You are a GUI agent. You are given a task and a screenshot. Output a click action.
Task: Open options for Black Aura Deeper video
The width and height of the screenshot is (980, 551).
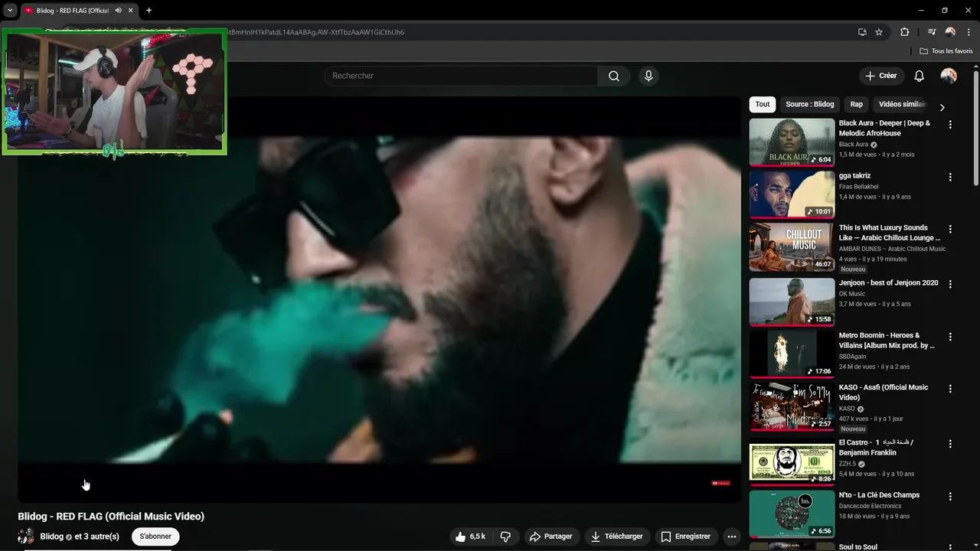[950, 124]
